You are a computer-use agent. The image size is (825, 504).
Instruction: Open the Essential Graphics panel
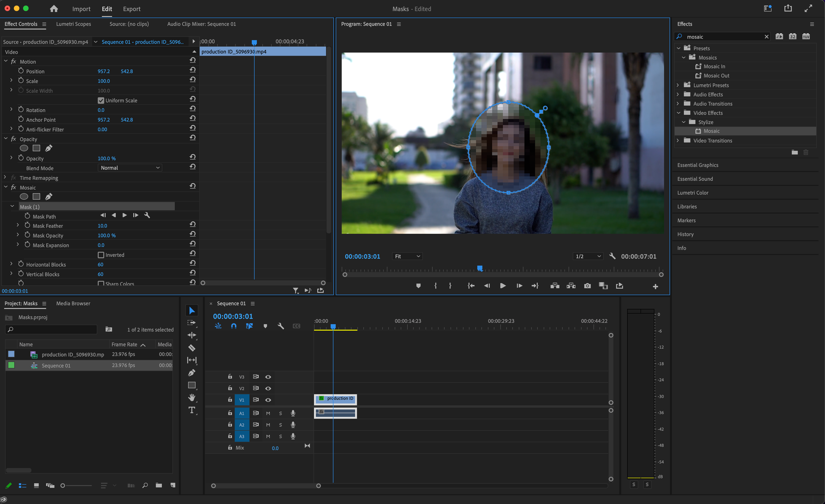[x=697, y=165]
